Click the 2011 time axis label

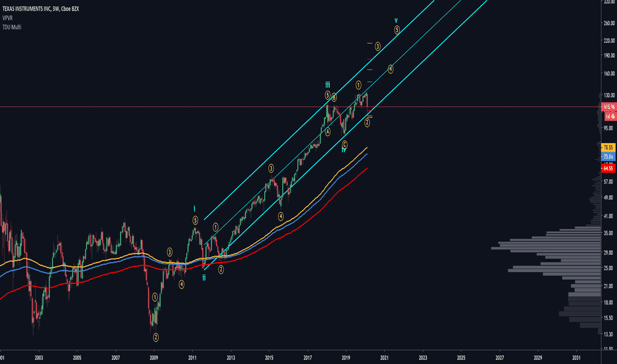pos(192,357)
